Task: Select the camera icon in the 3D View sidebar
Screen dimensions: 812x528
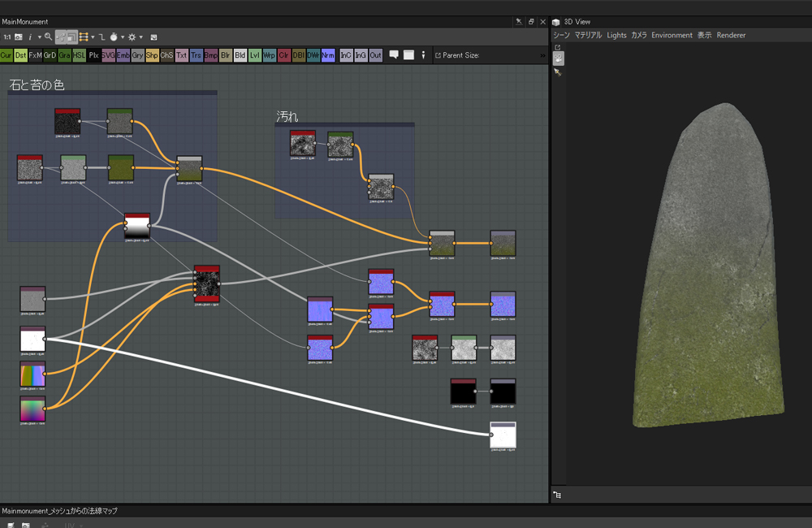Action: point(558,58)
